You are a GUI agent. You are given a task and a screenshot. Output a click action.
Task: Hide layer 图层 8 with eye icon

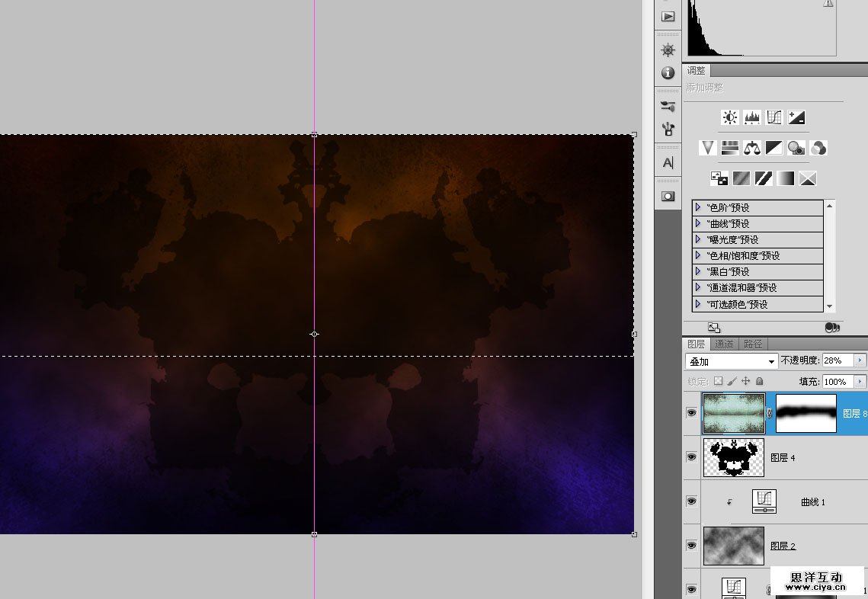691,413
